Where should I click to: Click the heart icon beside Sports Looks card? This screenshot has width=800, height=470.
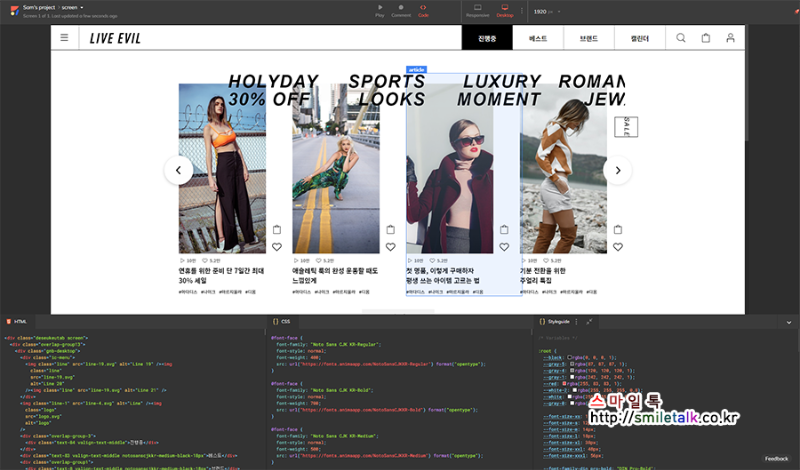(390, 247)
